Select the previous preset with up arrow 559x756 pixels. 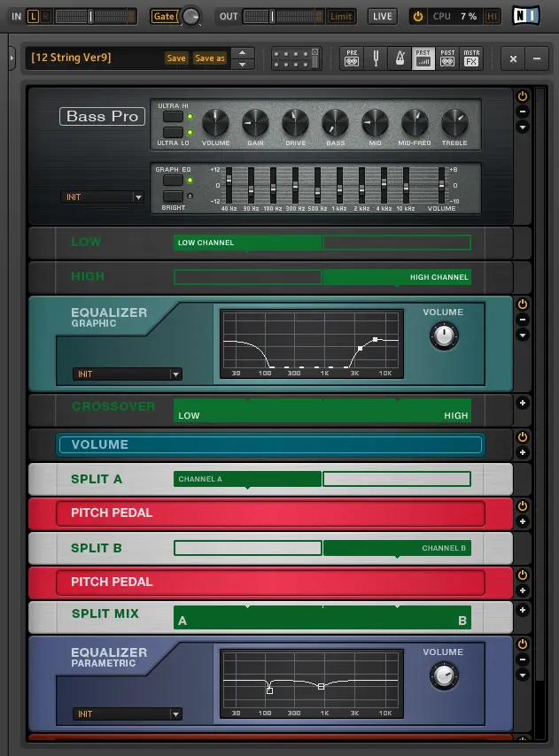[243, 52]
